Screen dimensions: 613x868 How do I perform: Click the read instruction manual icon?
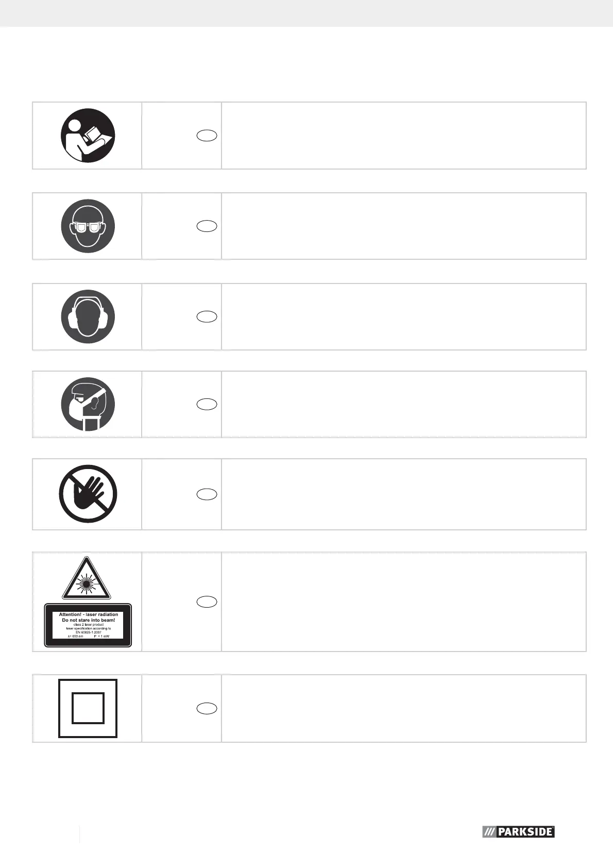click(88, 136)
